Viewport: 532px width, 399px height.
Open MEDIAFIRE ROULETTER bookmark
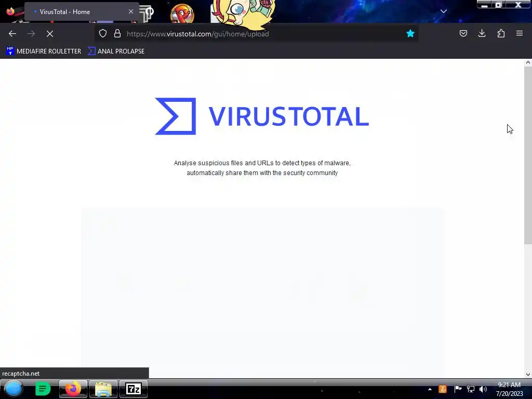click(x=44, y=51)
